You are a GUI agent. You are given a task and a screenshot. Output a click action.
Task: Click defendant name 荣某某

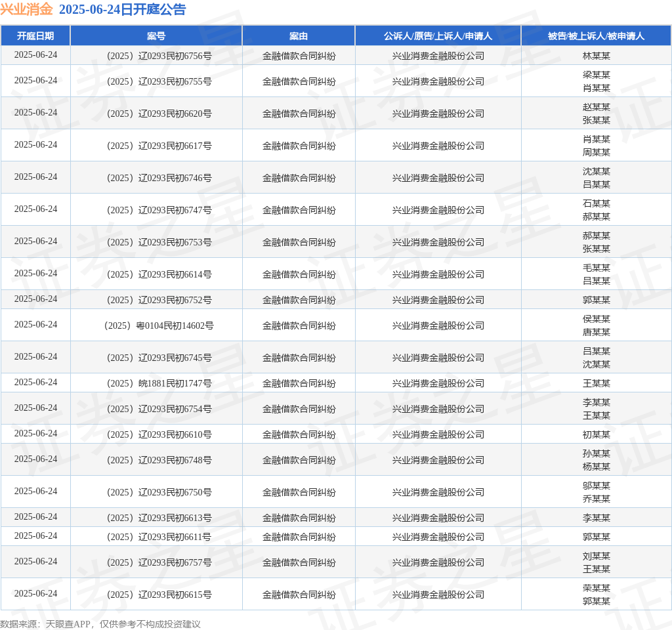pyautogui.click(x=596, y=588)
